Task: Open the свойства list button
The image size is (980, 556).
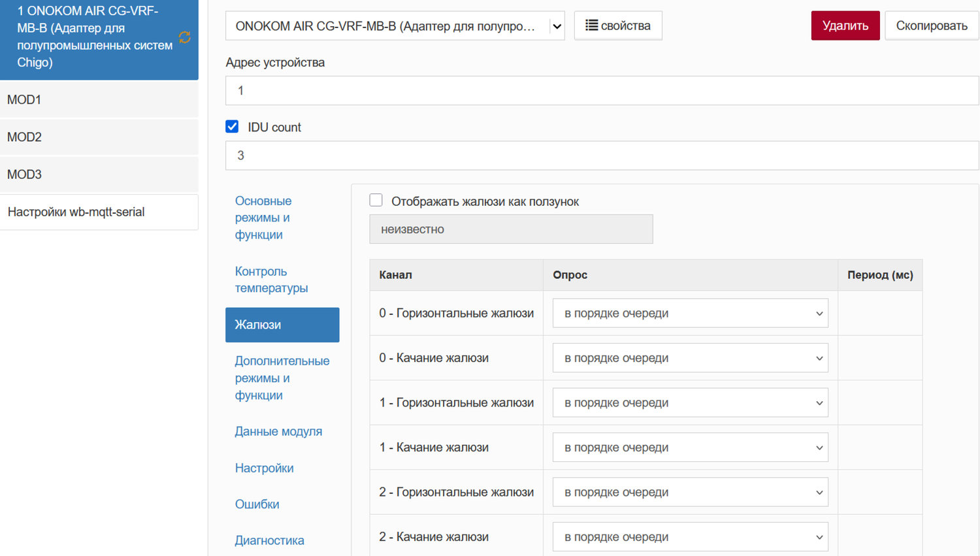Action: 617,25
